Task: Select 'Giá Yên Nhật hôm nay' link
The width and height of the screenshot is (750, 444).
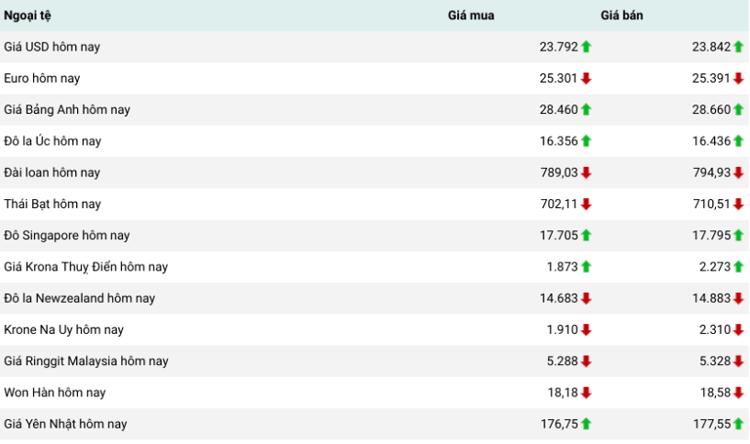Action: 66,424
